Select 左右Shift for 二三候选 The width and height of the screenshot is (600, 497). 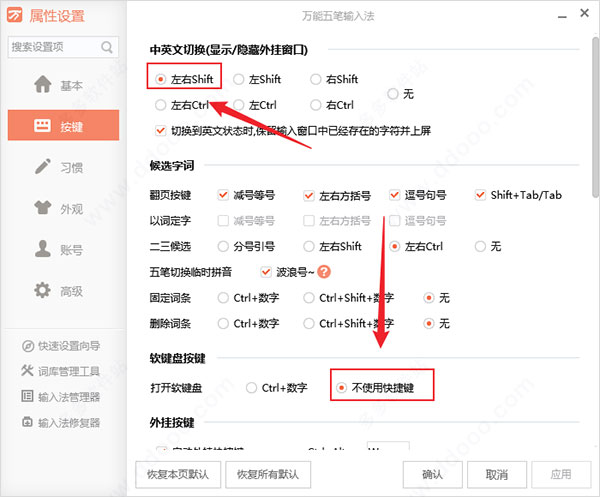coord(309,246)
